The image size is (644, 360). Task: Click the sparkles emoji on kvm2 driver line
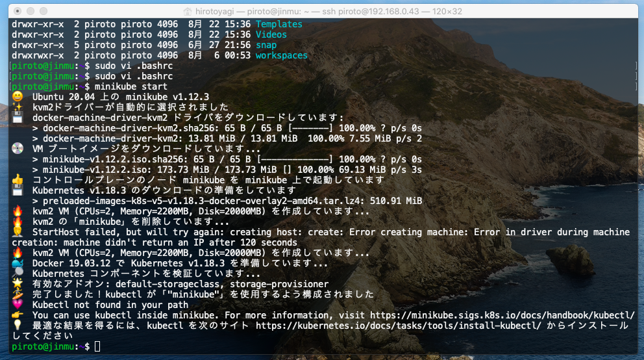point(18,107)
